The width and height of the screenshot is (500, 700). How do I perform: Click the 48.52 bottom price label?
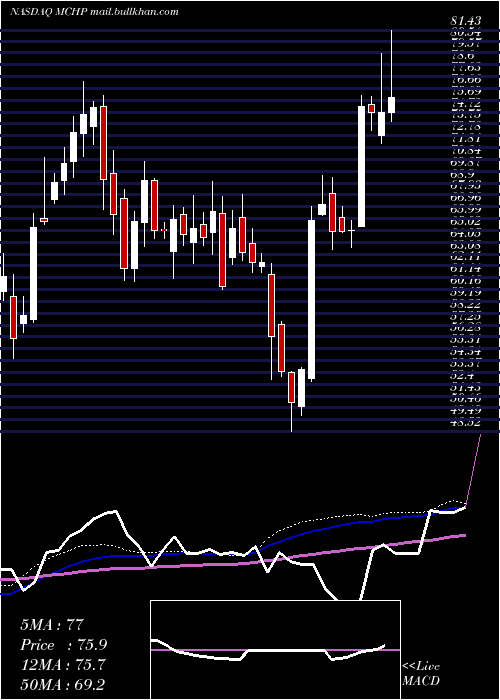[x=466, y=422]
